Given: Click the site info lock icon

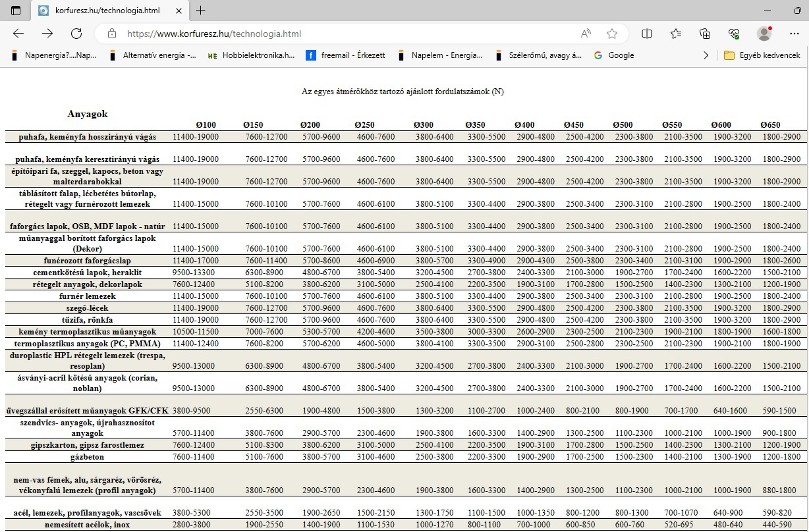Looking at the screenshot, I should 112,34.
